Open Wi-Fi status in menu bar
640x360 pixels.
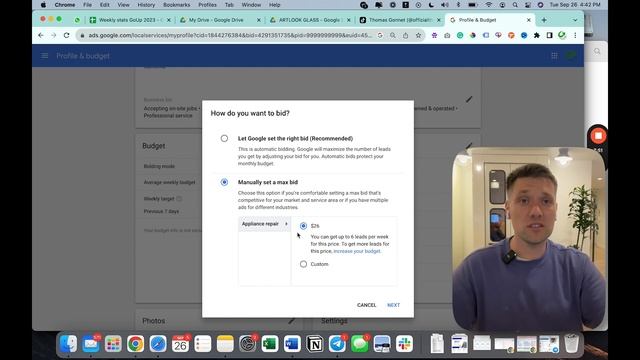pyautogui.click(x=489, y=5)
